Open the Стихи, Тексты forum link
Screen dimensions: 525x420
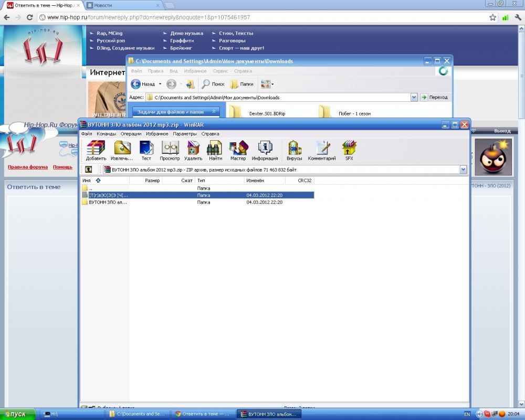[x=236, y=33]
